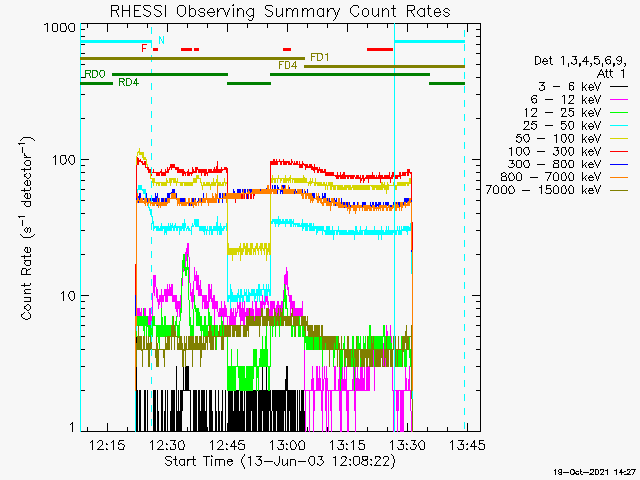Click the Det 1,3,4,5,6,9 detector label

[580, 61]
